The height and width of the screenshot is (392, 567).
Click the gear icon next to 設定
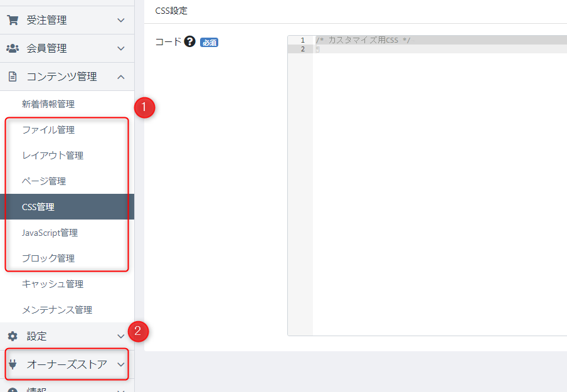tap(12, 336)
